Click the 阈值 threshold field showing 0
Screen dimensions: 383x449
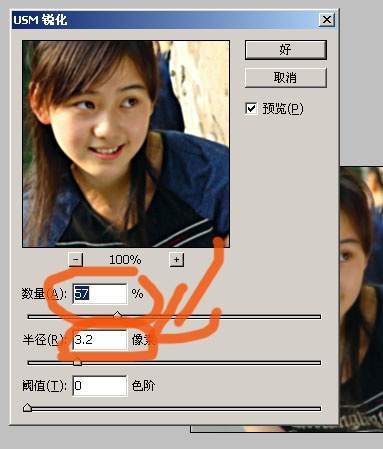point(100,386)
